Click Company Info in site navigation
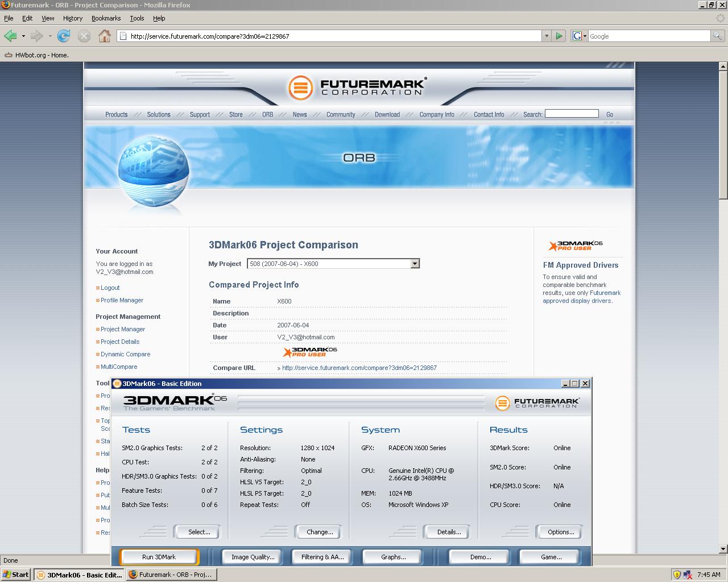 click(x=437, y=114)
